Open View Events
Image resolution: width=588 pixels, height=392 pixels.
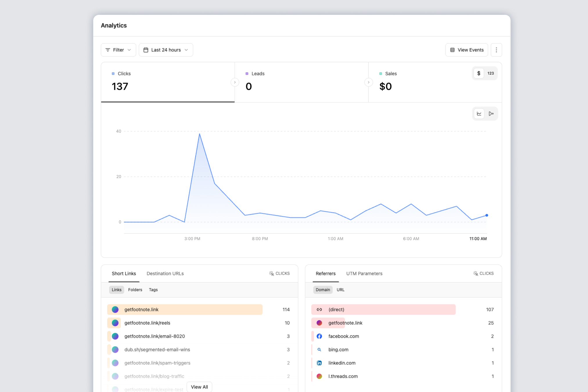click(x=467, y=50)
